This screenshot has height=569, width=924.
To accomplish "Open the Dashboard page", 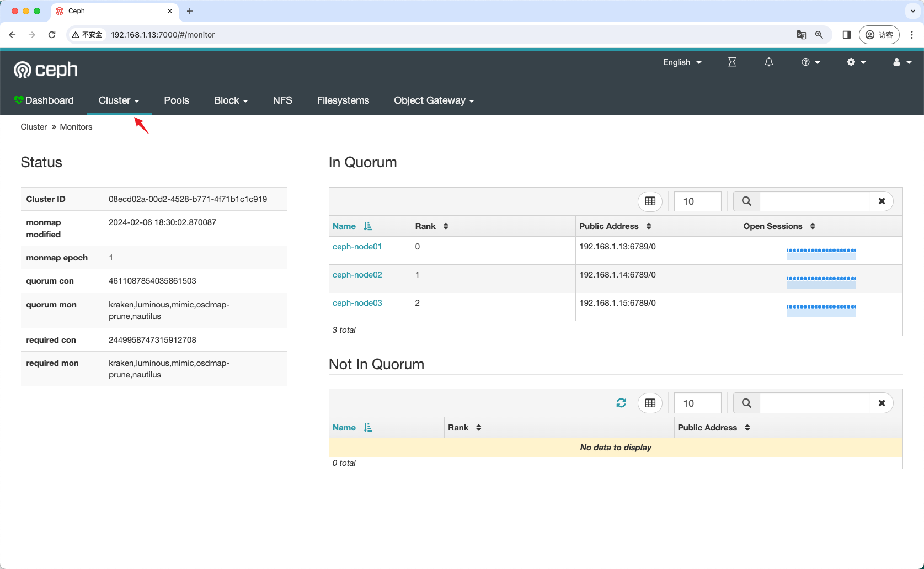I will click(x=44, y=100).
